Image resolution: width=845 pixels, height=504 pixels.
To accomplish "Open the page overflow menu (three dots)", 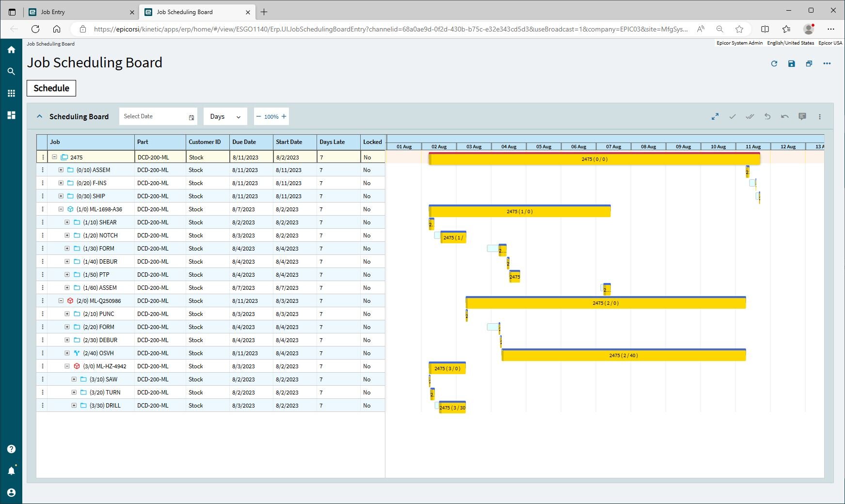I will click(x=827, y=63).
